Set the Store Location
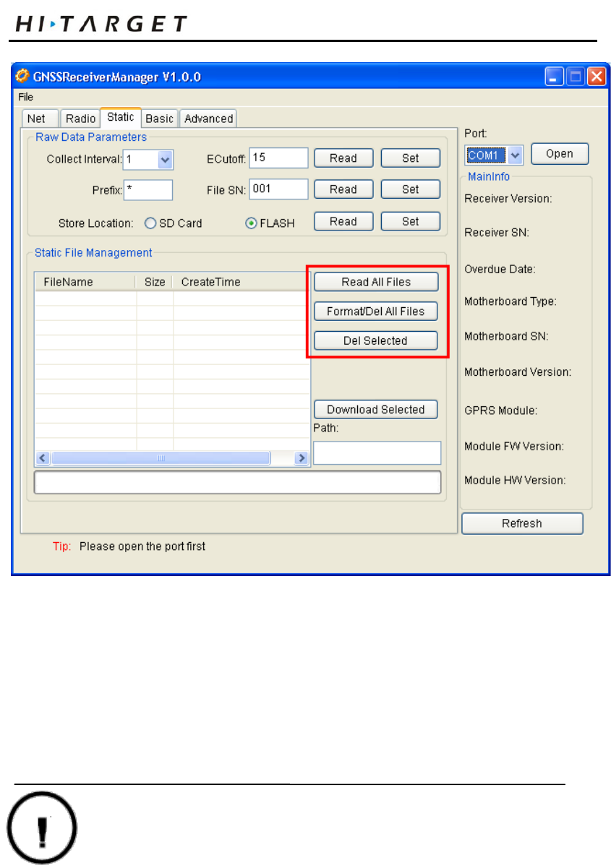 (410, 221)
